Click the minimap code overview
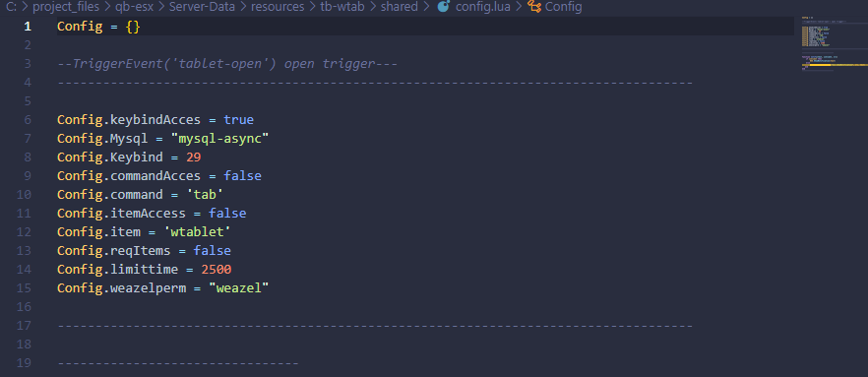This screenshot has width=868, height=377. point(828,43)
